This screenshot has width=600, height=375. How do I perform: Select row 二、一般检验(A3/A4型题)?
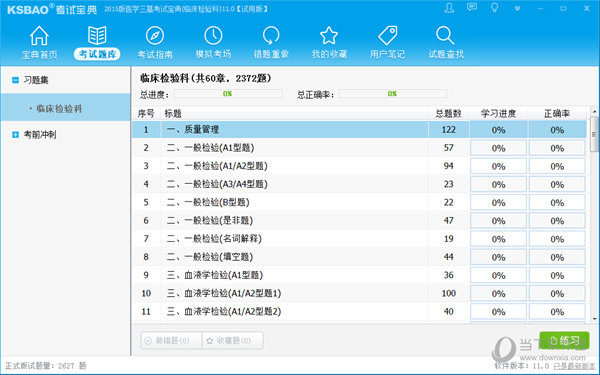click(x=359, y=184)
